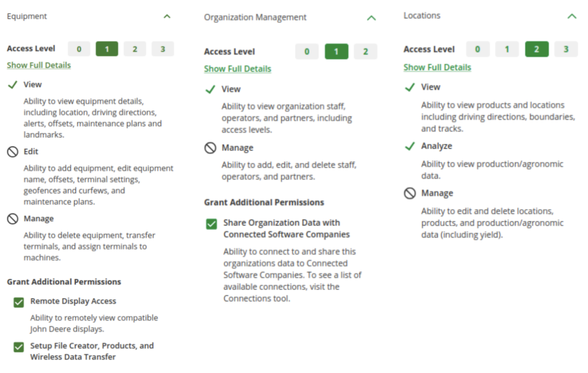Click the Analyze permission label under Locations

pyautogui.click(x=436, y=146)
